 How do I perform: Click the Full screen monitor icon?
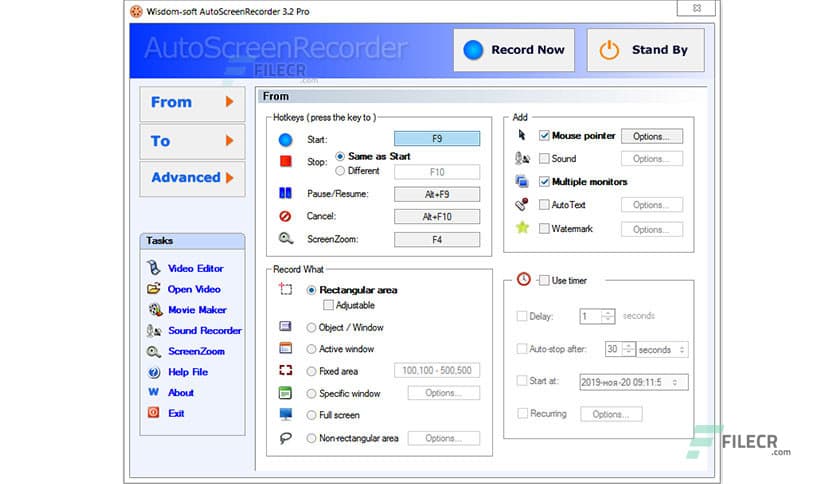tap(286, 414)
